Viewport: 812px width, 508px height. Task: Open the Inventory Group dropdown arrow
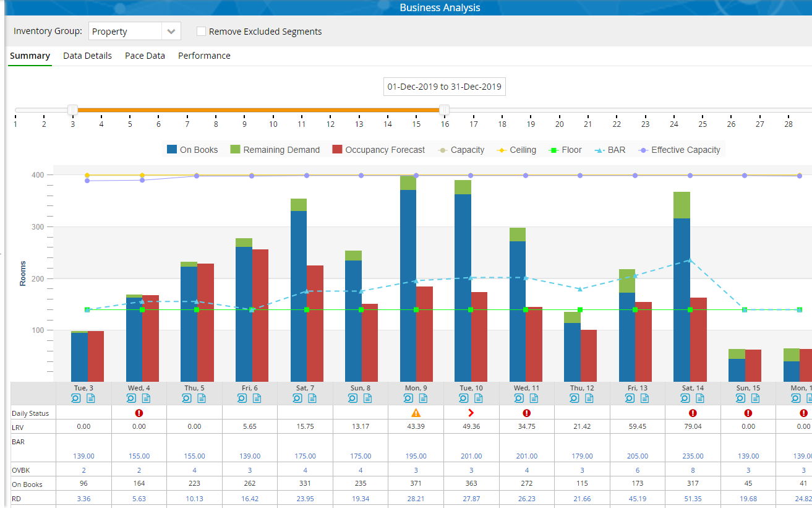[171, 32]
